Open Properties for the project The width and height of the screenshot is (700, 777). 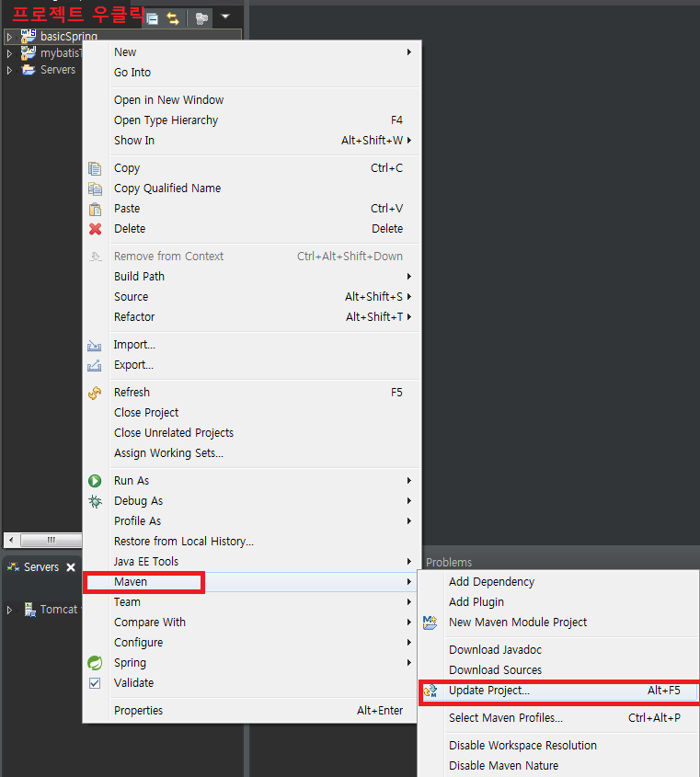coord(252,711)
